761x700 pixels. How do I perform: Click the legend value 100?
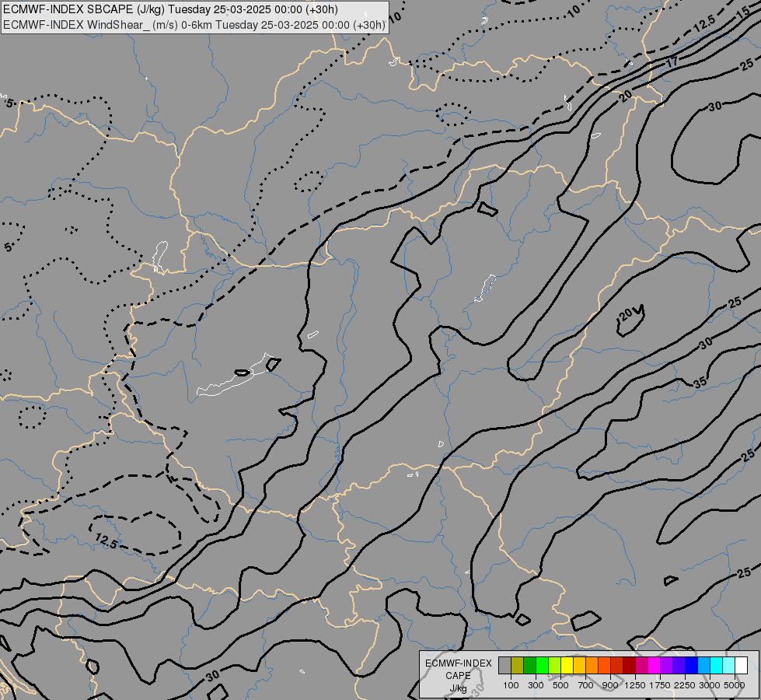[511, 685]
